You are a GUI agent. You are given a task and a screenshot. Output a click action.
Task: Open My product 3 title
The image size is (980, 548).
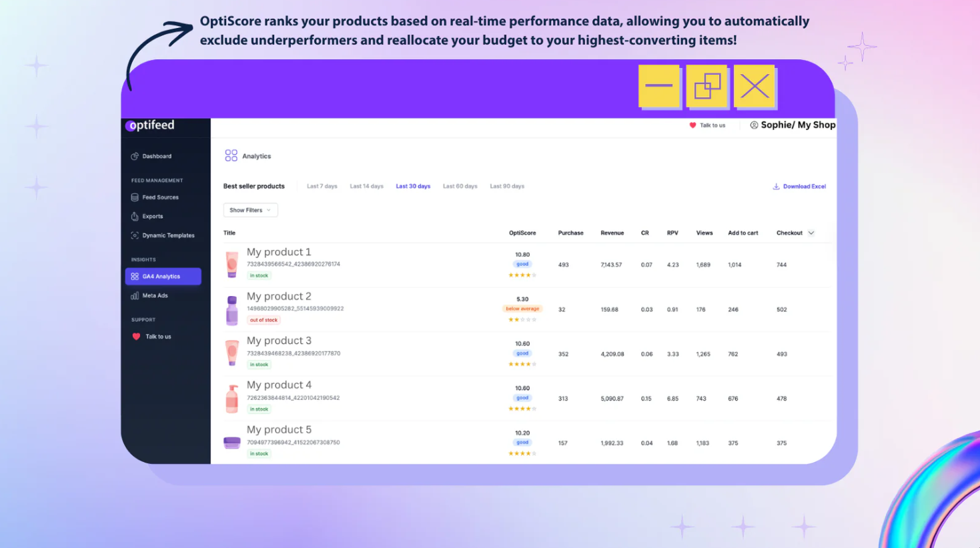pyautogui.click(x=279, y=341)
